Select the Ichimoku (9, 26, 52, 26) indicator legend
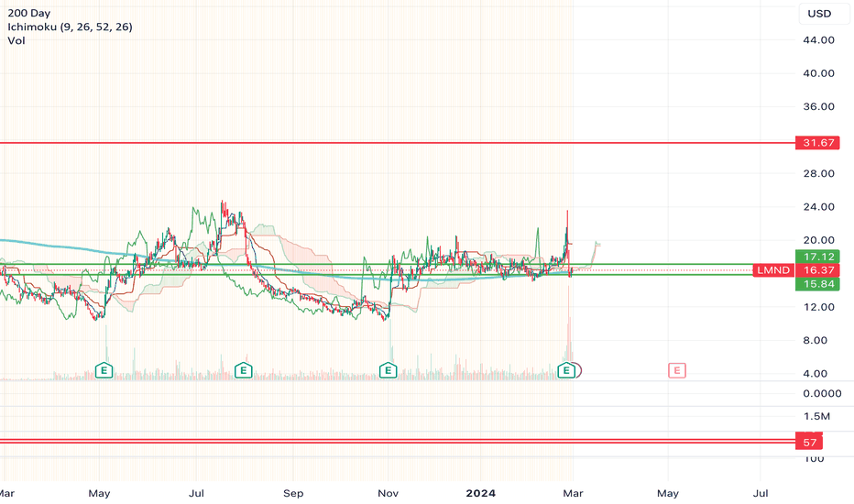Image resolution: width=854 pixels, height=504 pixels. click(x=70, y=27)
